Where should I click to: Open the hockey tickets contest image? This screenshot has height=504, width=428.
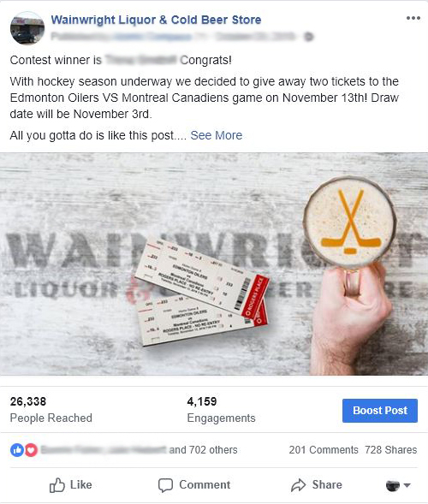coord(214,264)
